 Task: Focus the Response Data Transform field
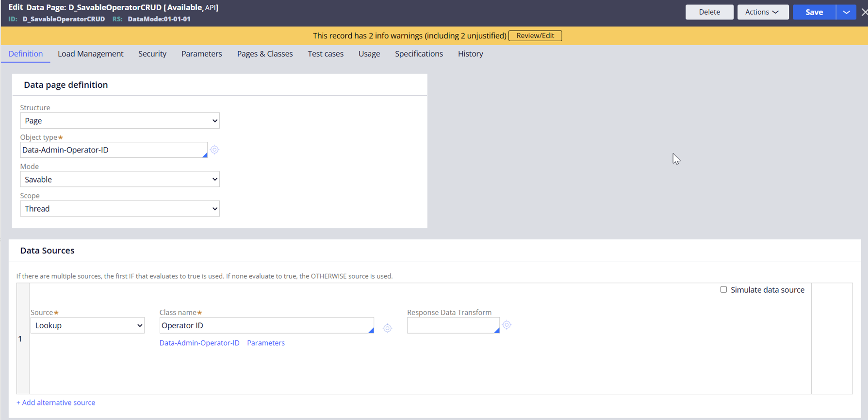pos(451,325)
